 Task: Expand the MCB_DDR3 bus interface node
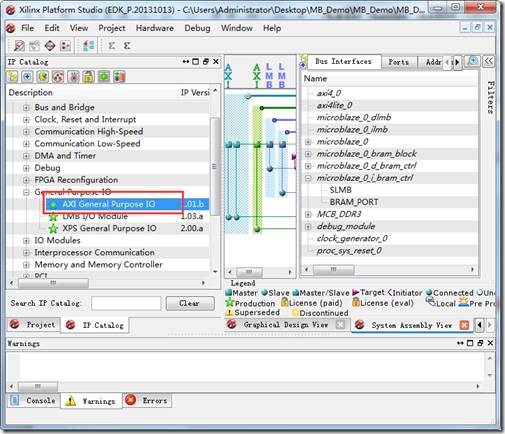click(308, 214)
